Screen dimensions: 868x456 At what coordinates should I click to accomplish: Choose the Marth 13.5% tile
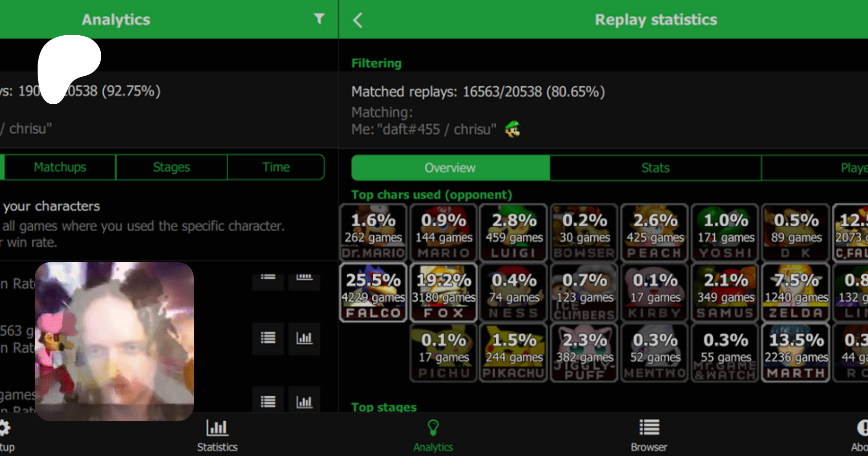796,353
